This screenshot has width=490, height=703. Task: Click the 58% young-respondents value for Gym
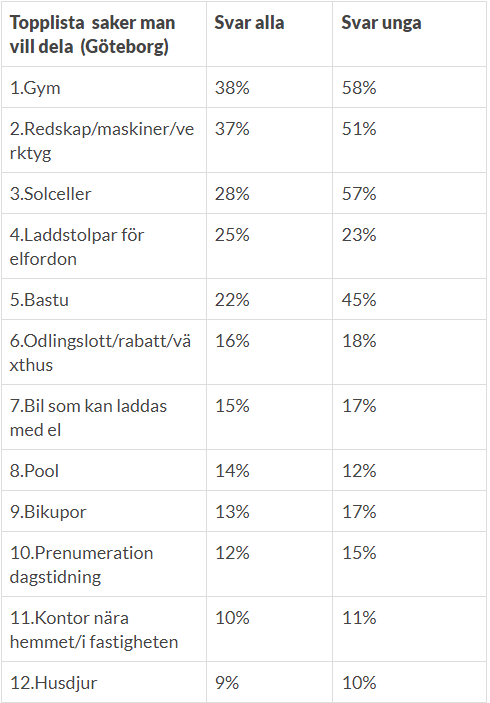(359, 87)
